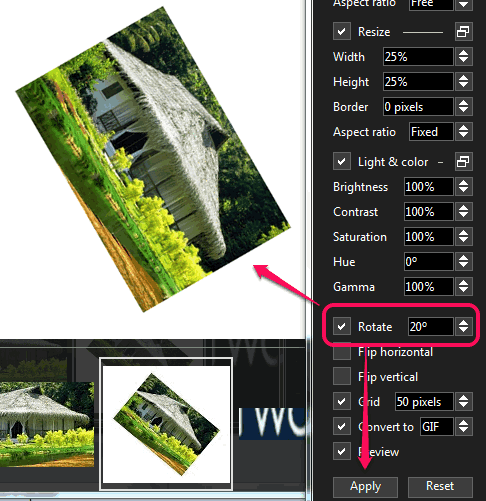Viewport: 486px width, 501px height.
Task: Click the Gamma spinner arrows
Action: pyautogui.click(x=463, y=286)
